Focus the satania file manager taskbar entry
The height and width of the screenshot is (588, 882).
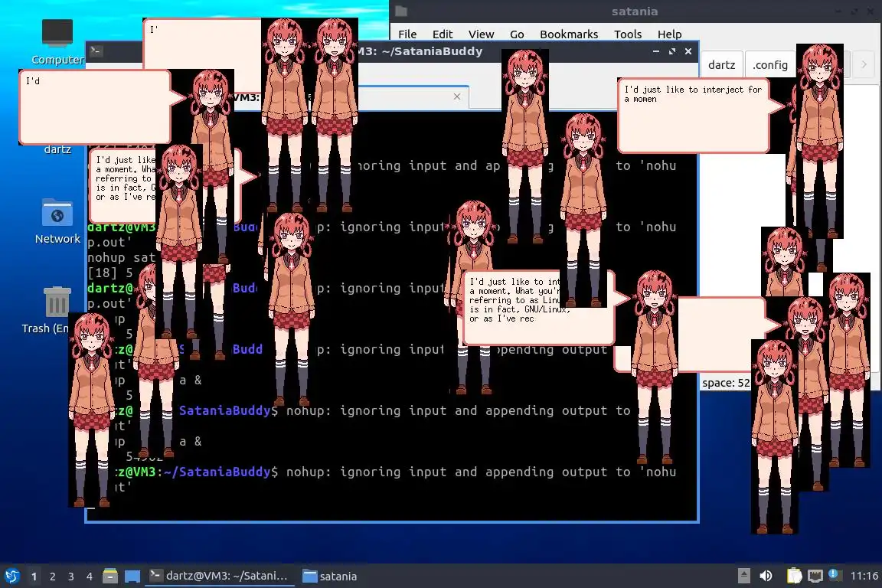tap(330, 577)
